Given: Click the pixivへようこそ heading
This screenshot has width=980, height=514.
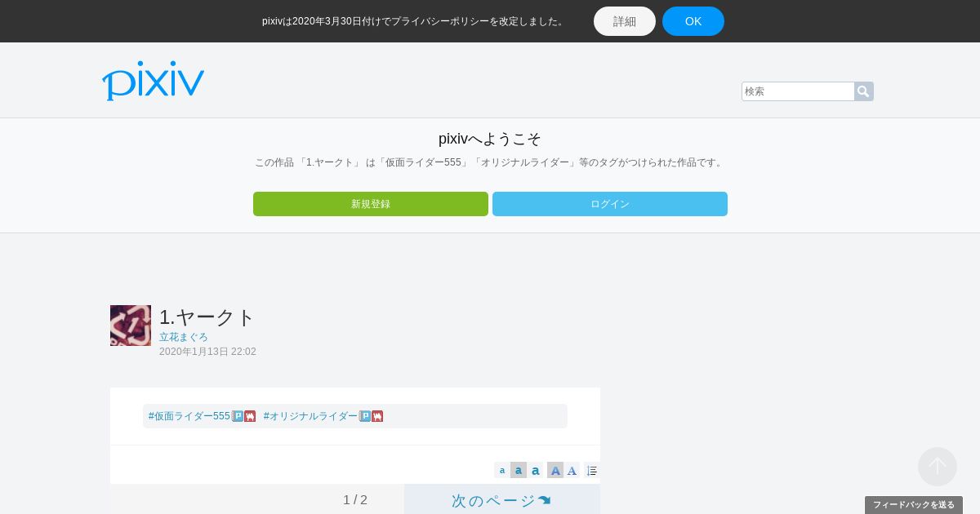Looking at the screenshot, I should [x=490, y=139].
